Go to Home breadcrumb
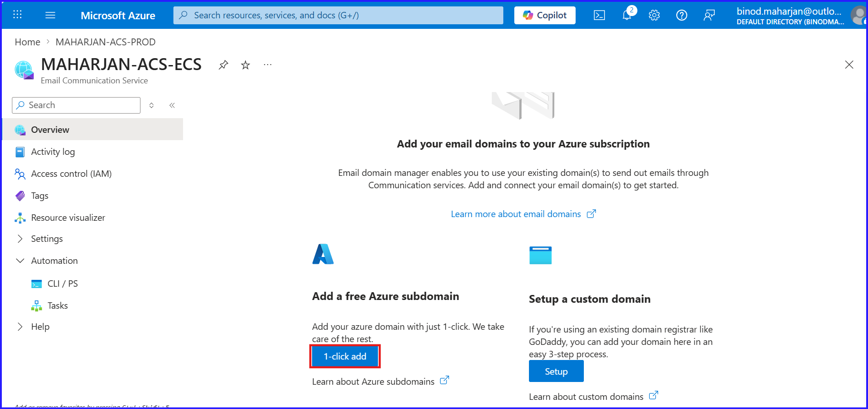 click(27, 42)
